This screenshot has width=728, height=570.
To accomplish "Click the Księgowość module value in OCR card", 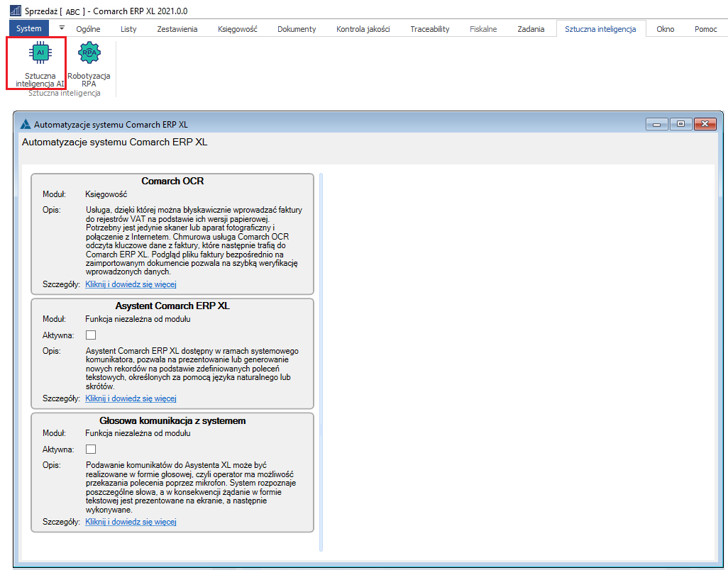I will coord(106,194).
